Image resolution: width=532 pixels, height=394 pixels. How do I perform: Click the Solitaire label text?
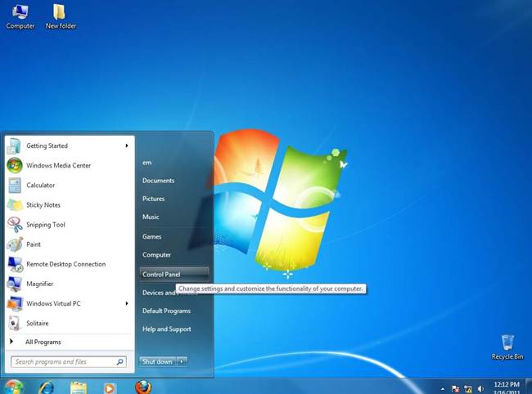(38, 323)
